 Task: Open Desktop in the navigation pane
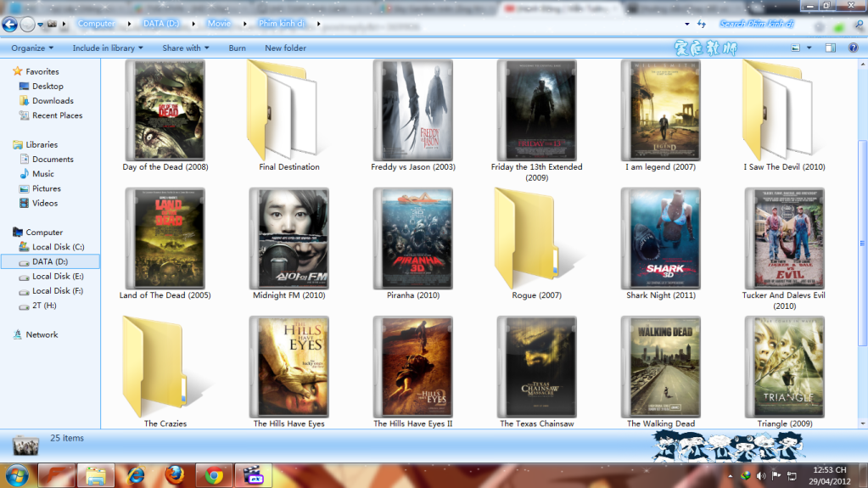coord(48,87)
